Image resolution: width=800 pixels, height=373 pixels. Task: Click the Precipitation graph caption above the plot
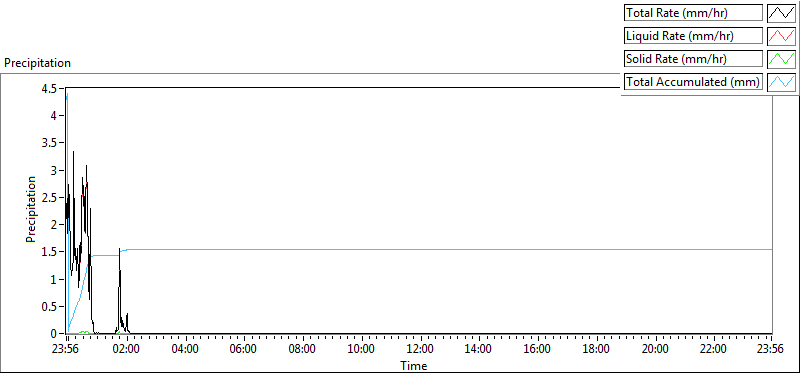click(x=37, y=63)
